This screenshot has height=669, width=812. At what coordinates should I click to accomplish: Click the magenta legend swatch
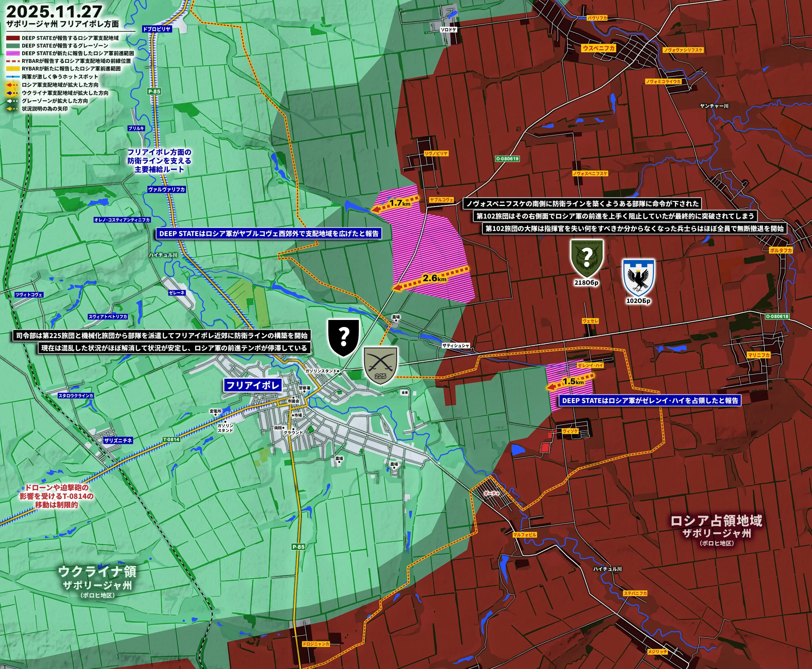point(13,53)
